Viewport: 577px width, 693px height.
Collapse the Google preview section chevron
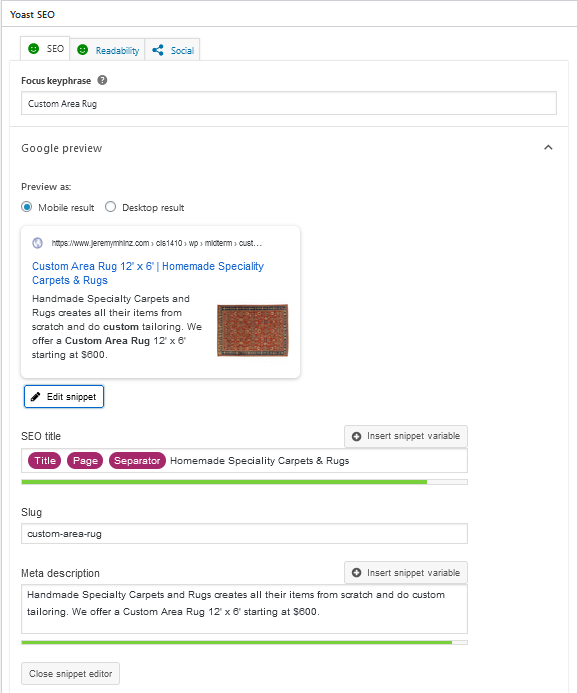tap(548, 148)
